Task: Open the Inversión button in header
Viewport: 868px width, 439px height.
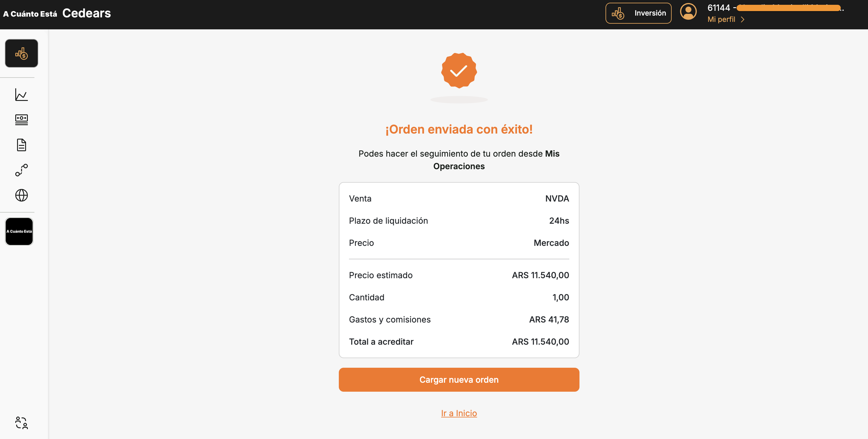Action: pos(638,13)
